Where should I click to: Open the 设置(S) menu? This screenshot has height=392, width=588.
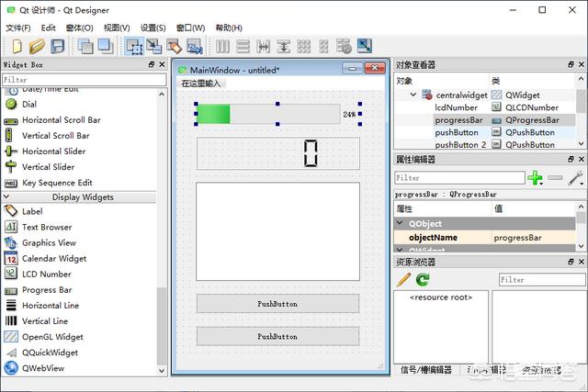(153, 28)
